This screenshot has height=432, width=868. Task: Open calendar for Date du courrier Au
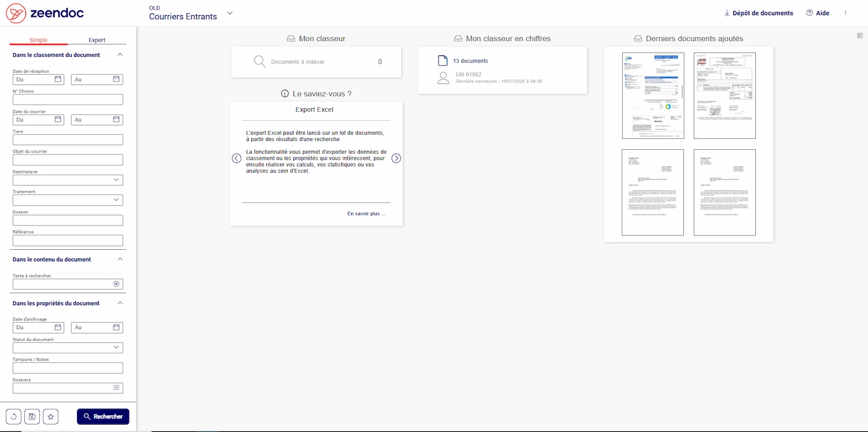point(116,120)
